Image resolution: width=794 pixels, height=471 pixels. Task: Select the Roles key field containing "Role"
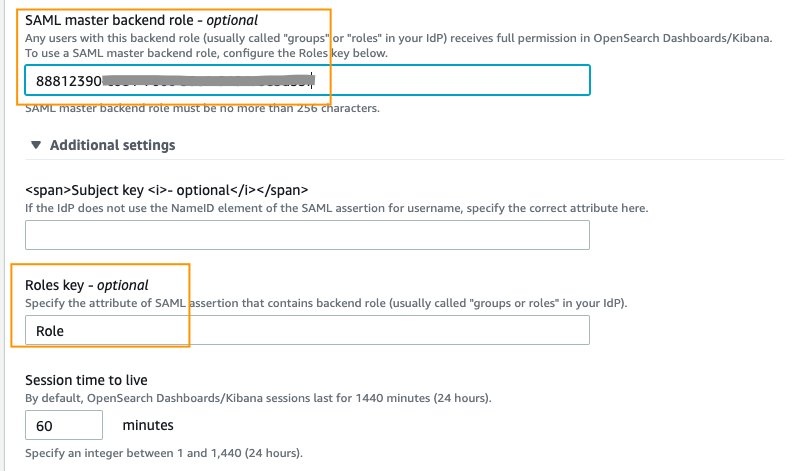(307, 330)
